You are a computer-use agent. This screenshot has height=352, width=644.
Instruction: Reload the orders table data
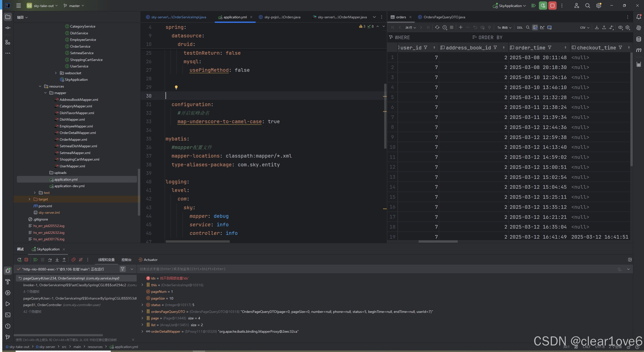click(x=437, y=27)
